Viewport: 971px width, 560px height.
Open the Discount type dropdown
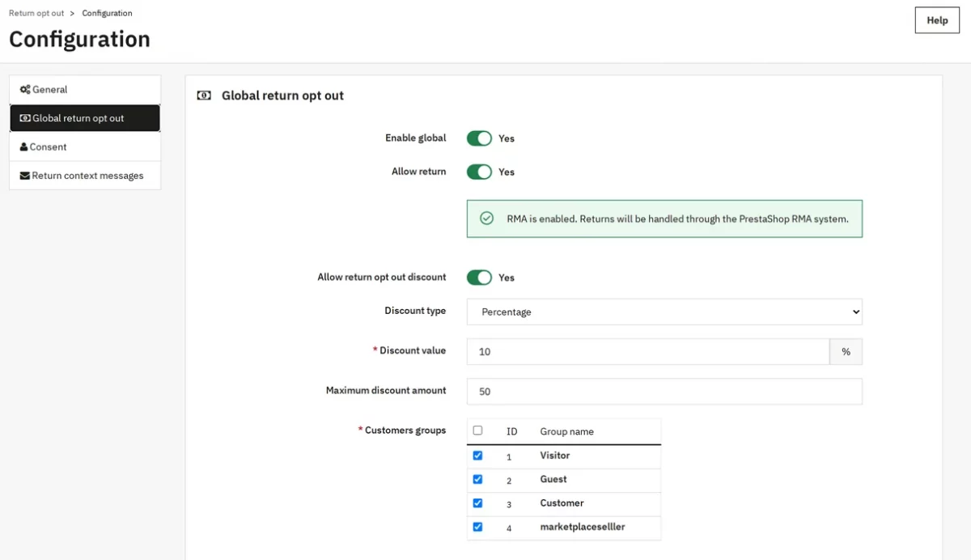(664, 312)
